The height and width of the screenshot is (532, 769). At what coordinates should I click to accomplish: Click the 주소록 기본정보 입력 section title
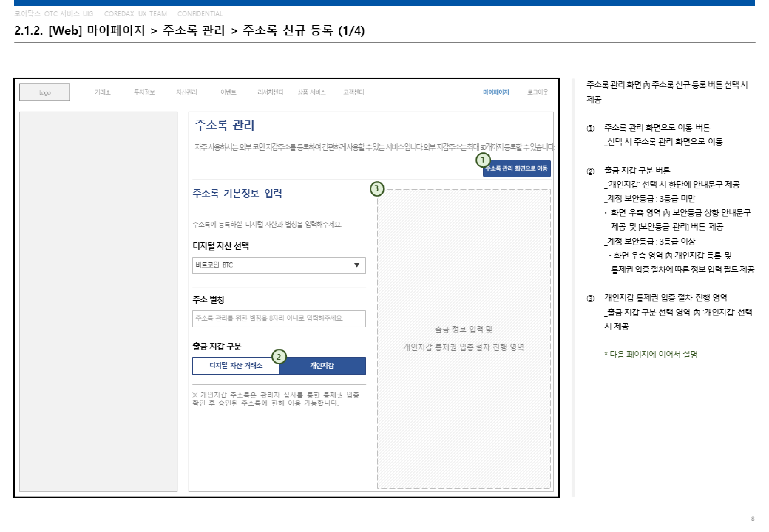237,194
